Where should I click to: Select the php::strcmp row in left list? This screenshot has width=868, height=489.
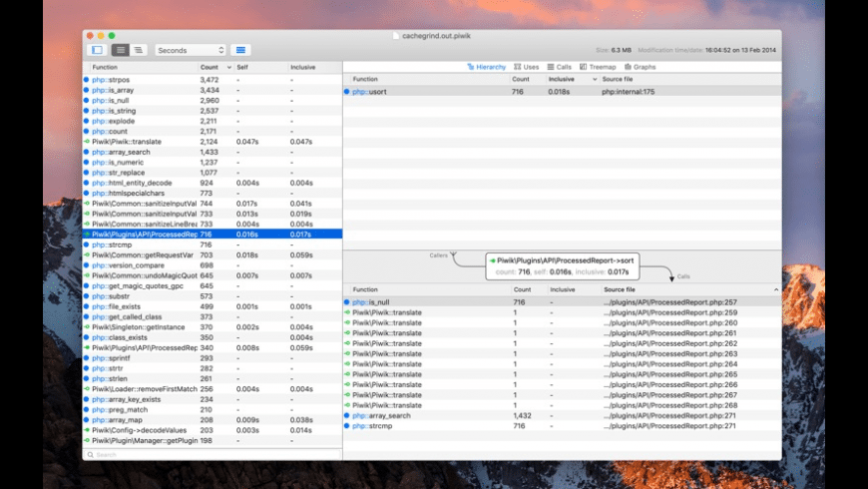point(213,244)
